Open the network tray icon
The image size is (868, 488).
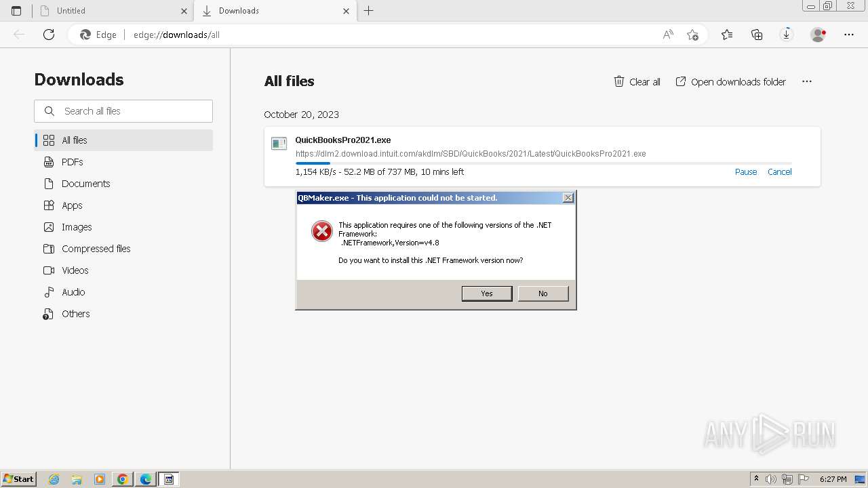tap(787, 479)
